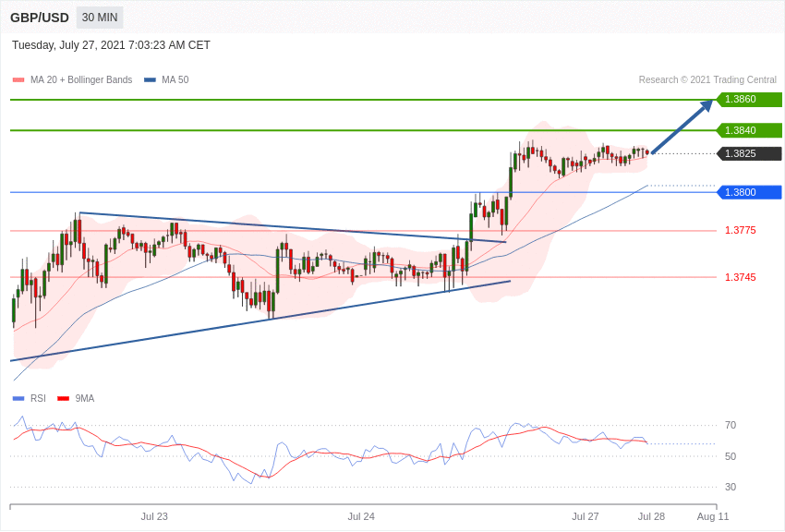This screenshot has width=785, height=532.
Task: Click the blue 1.3800 pivot tag
Action: [749, 192]
